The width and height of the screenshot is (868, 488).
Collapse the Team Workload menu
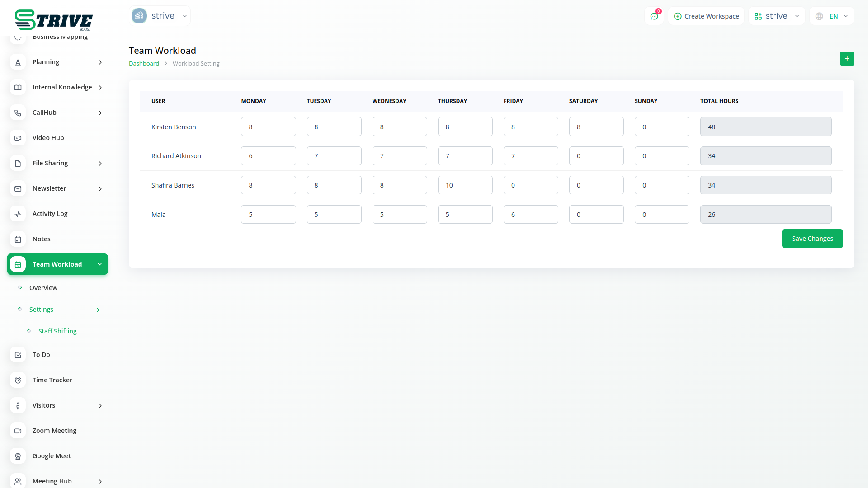99,264
